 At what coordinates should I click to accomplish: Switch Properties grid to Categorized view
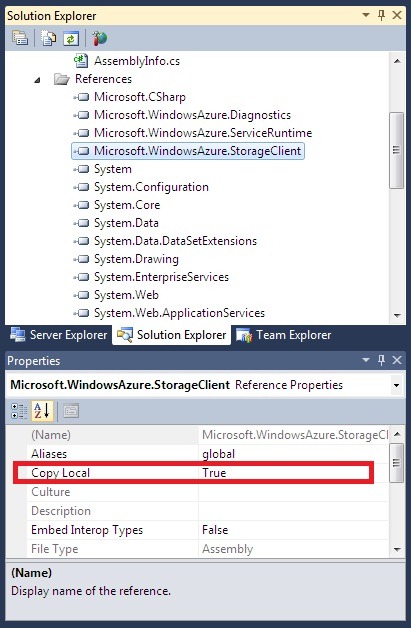(19, 411)
